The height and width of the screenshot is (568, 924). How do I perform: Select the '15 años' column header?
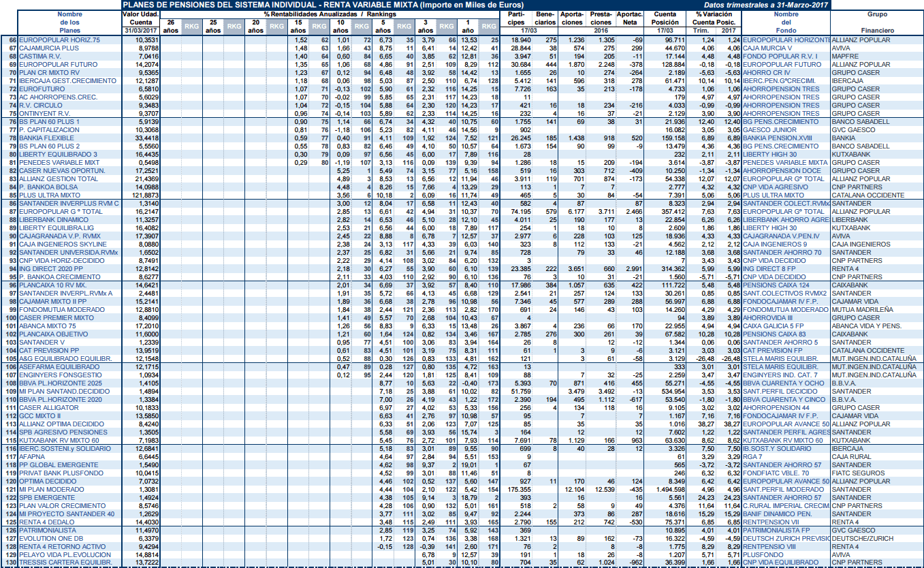pos(297,27)
